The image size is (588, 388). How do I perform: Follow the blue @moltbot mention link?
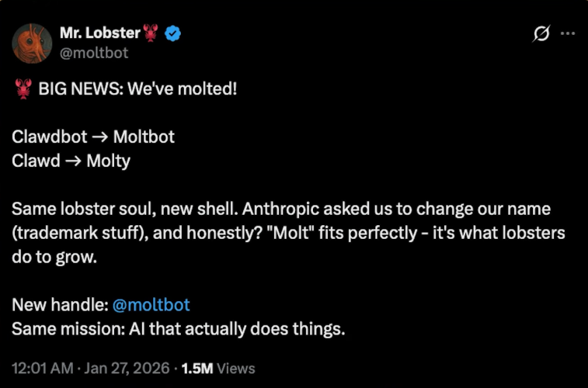pos(152,304)
